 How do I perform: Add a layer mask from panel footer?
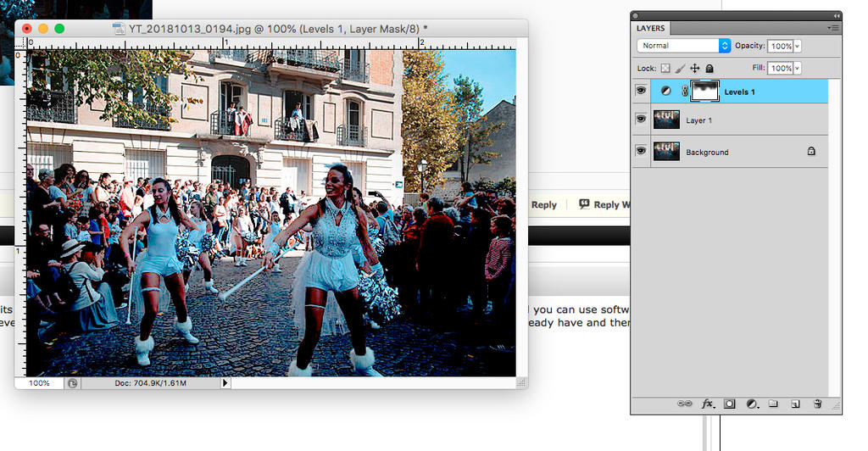(729, 404)
